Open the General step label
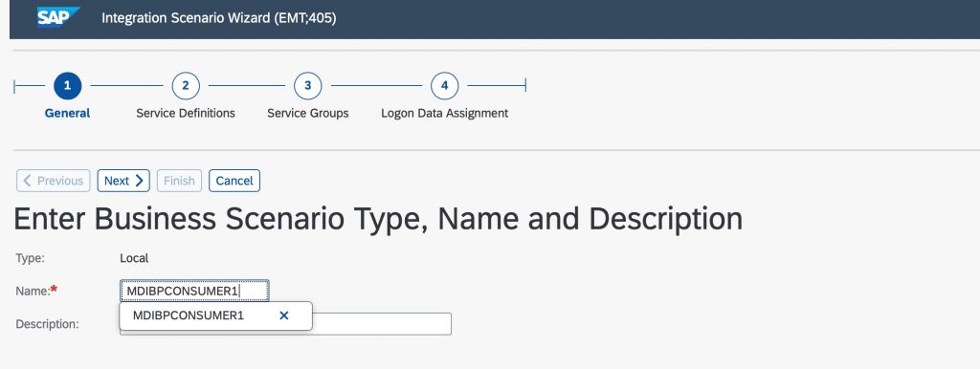The image size is (980, 369). coord(68,113)
